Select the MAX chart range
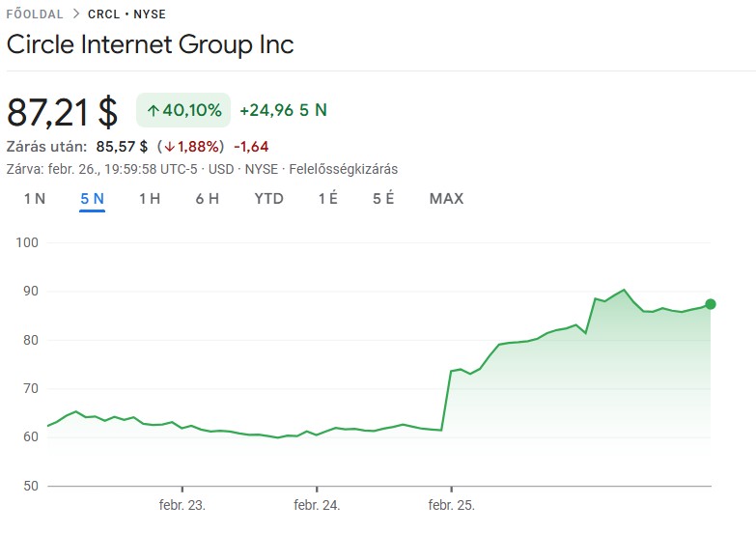 click(446, 199)
